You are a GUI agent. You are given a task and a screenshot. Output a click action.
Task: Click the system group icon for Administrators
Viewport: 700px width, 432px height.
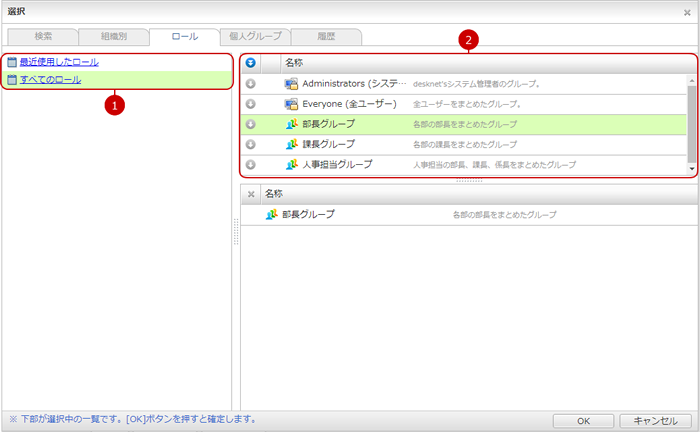tap(291, 83)
